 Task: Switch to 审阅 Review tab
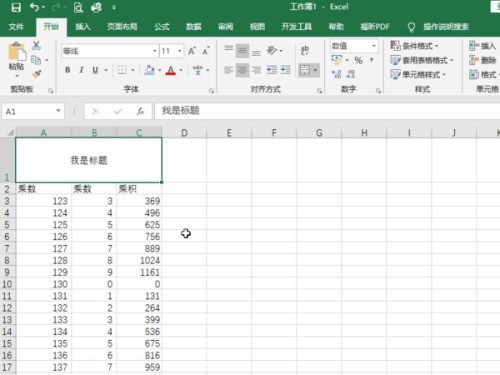(x=226, y=27)
